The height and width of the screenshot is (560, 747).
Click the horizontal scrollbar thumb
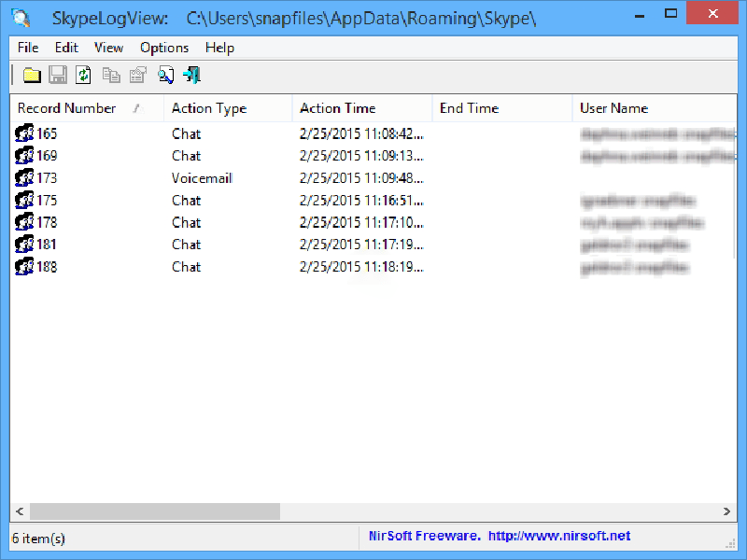click(155, 511)
